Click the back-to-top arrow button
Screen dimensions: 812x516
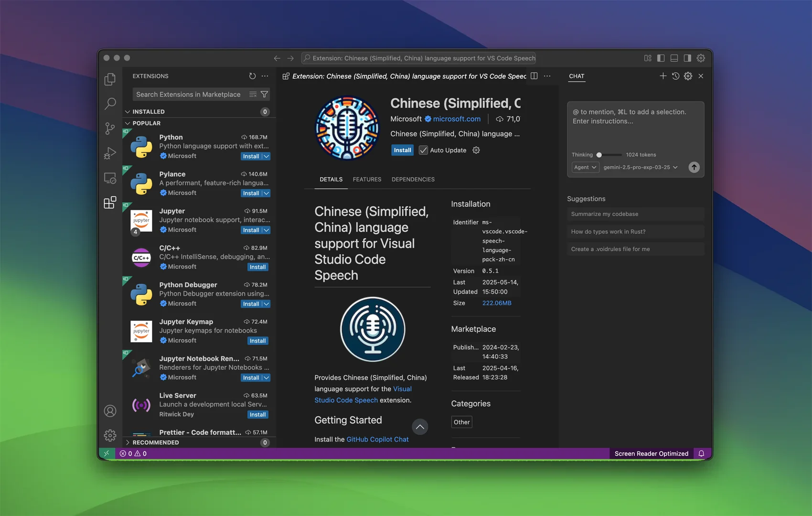pyautogui.click(x=420, y=427)
